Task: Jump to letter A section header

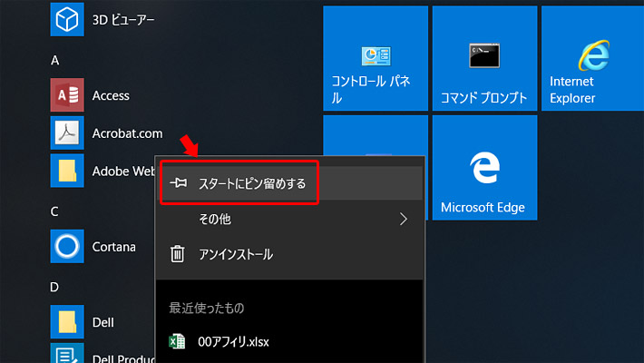Action: 55,61
